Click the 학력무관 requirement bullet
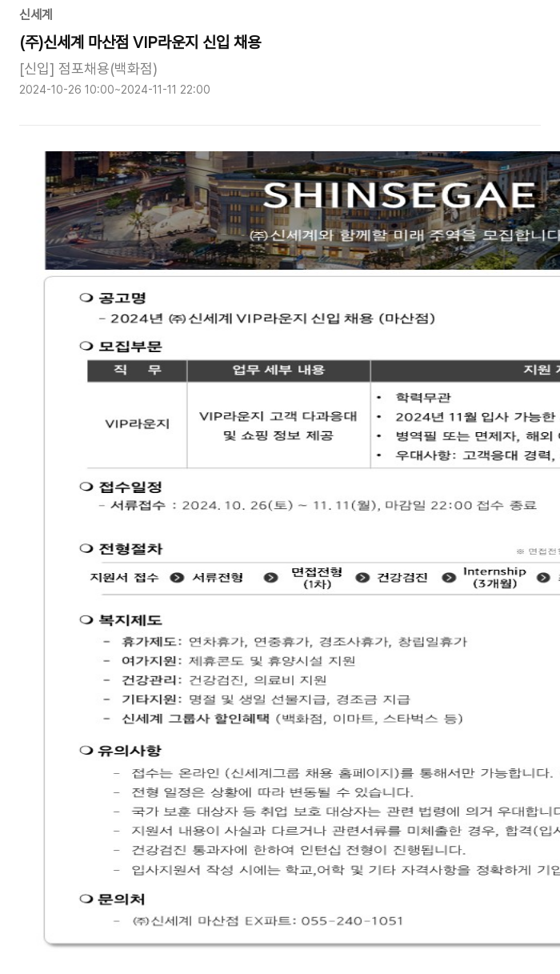Screen dimensions: 560x974 [x=423, y=397]
